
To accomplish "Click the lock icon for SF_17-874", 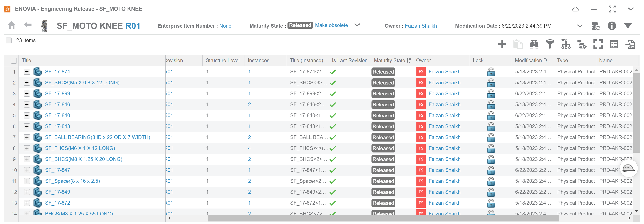I will (x=491, y=72).
